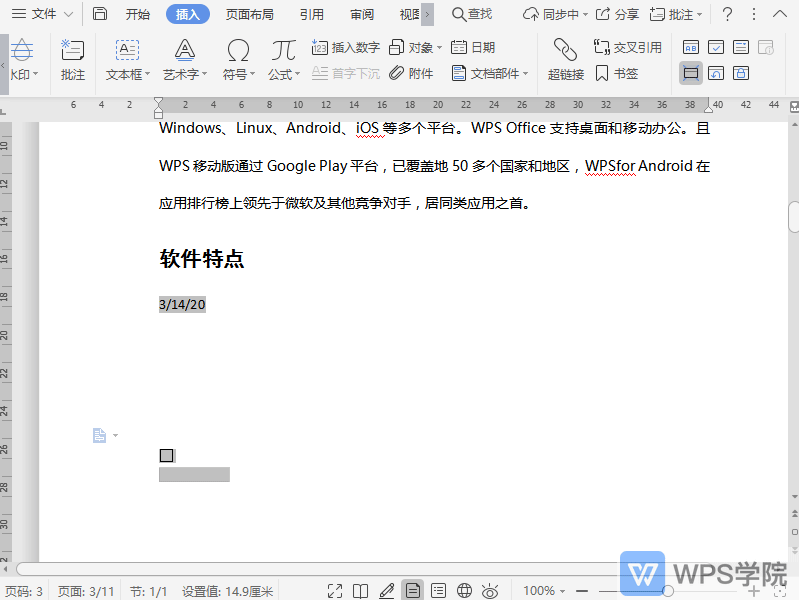Click the 软件特点 heading
This screenshot has width=799, height=600.
(x=202, y=258)
